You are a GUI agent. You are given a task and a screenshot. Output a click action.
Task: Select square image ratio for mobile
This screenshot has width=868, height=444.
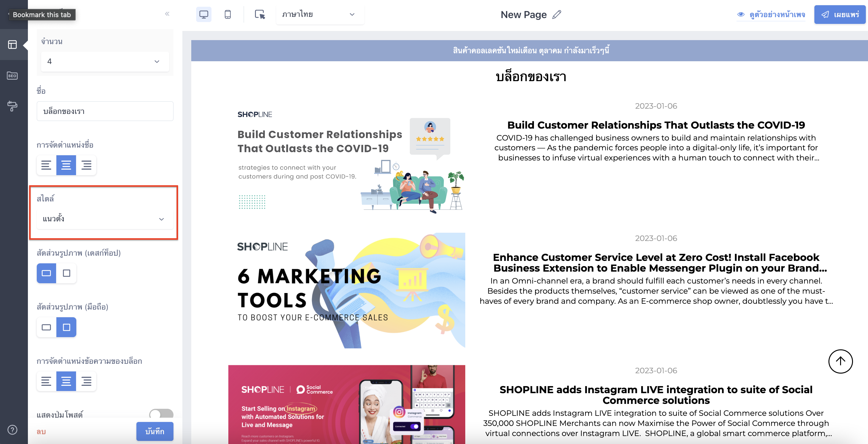click(67, 327)
